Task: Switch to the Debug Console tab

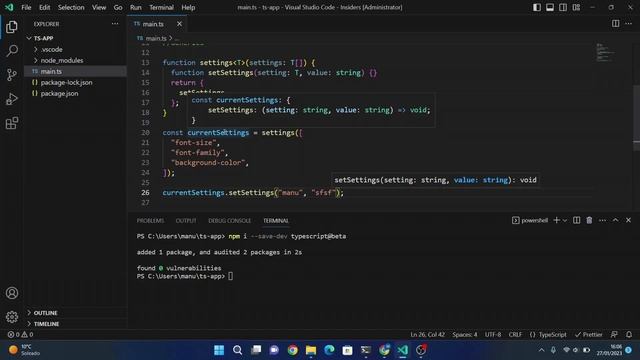Action: [x=230, y=220]
